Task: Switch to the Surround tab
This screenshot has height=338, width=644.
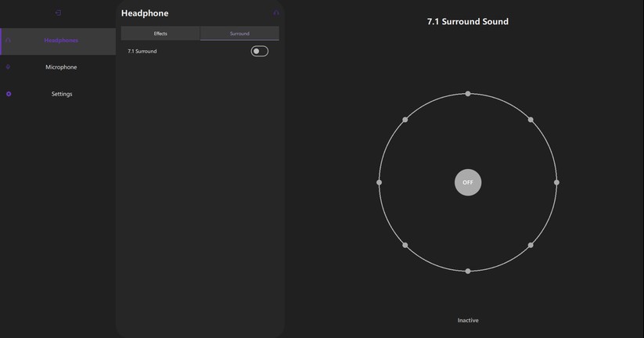Action: (239, 34)
